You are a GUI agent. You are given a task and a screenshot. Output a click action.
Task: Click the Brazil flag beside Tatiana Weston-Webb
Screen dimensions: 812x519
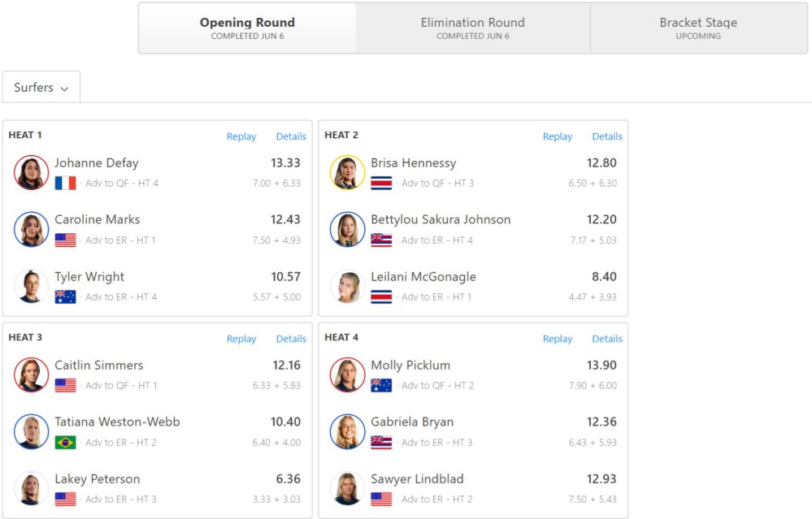coord(66,443)
